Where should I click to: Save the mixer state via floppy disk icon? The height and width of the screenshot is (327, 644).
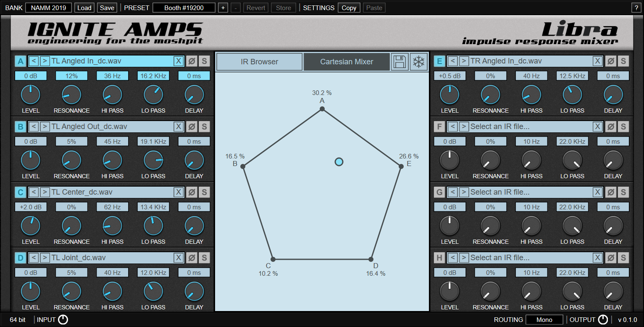point(400,61)
